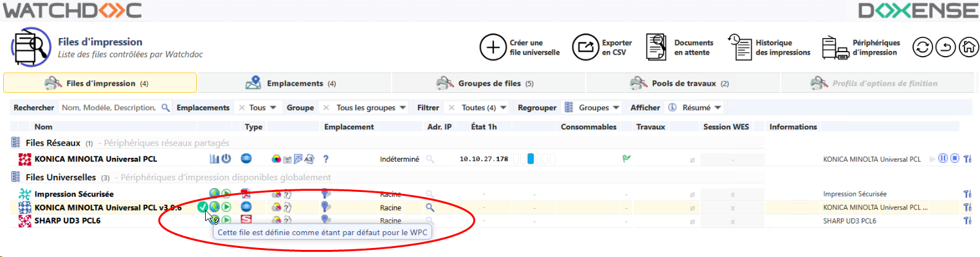980x257 pixels.
Task: Click IP address 10.10.27.178
Action: click(484, 159)
